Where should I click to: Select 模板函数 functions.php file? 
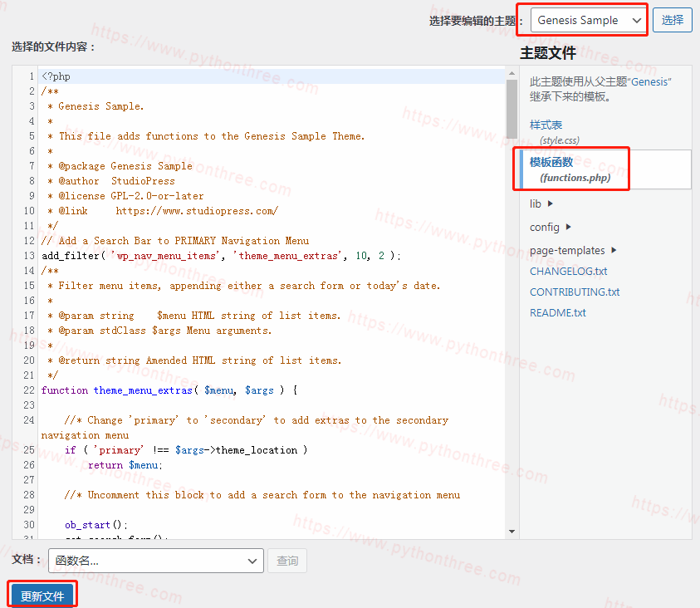click(570, 169)
